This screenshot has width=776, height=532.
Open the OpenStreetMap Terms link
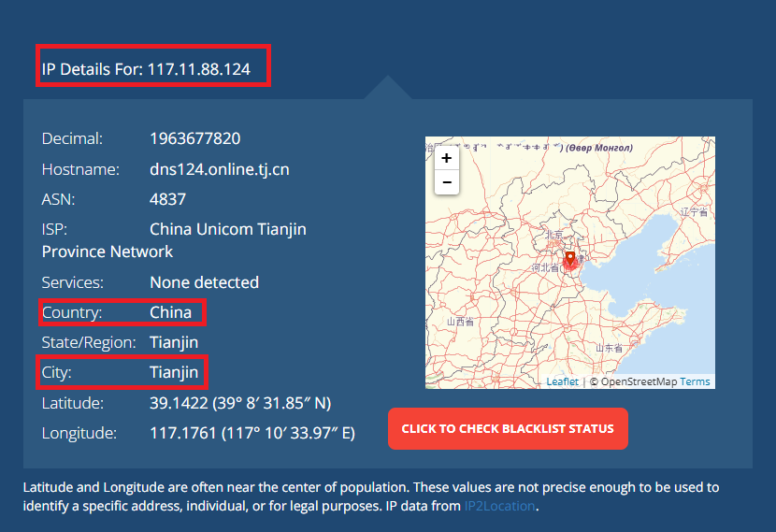point(695,381)
